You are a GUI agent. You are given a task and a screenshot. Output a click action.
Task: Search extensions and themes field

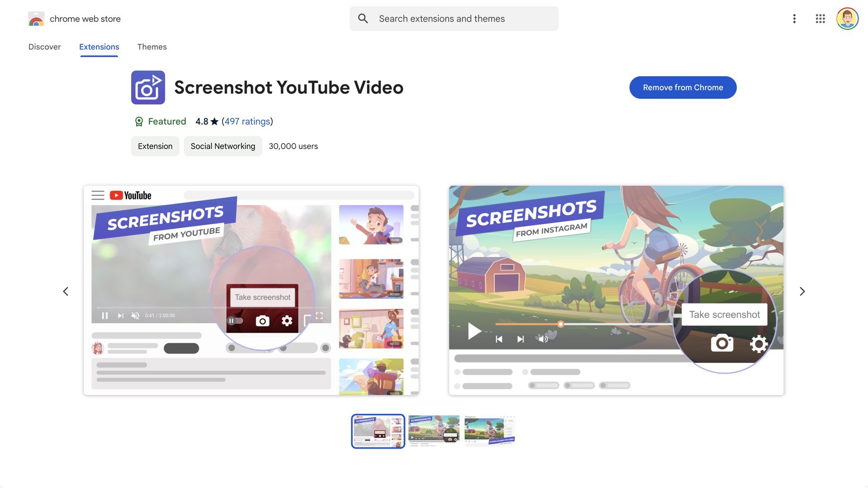click(454, 19)
